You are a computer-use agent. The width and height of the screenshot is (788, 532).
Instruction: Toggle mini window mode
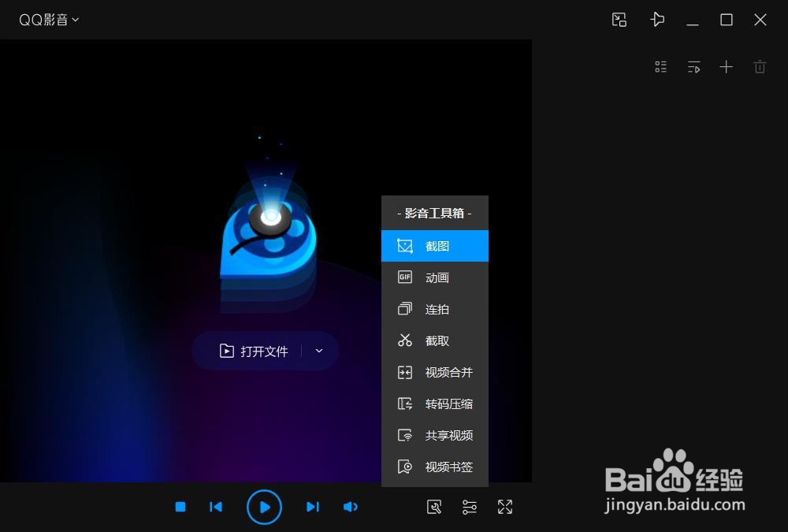coord(619,19)
